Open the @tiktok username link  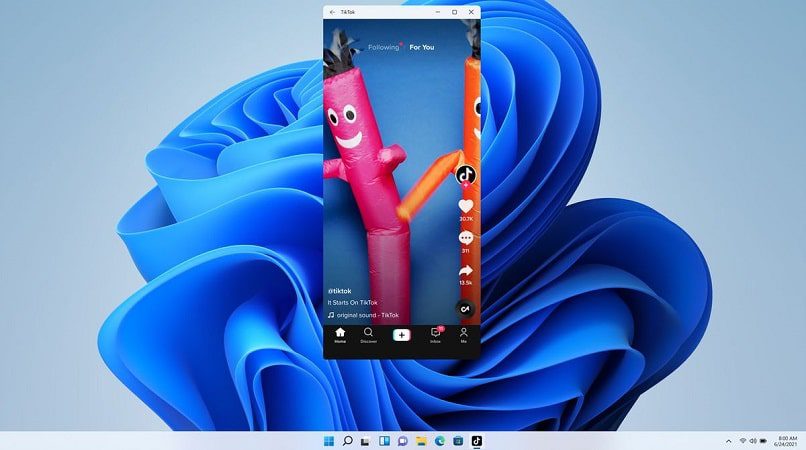click(339, 291)
